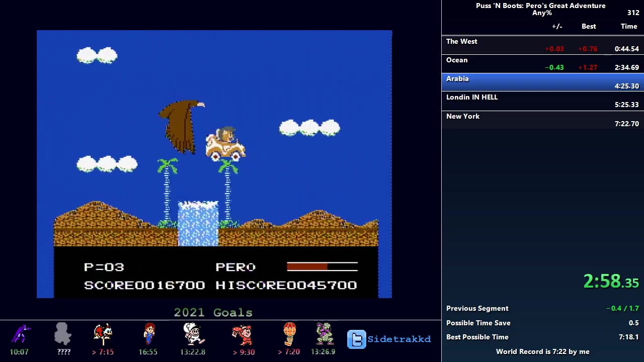Click the ???? goal label
644x362 pixels.
pyautogui.click(x=63, y=352)
